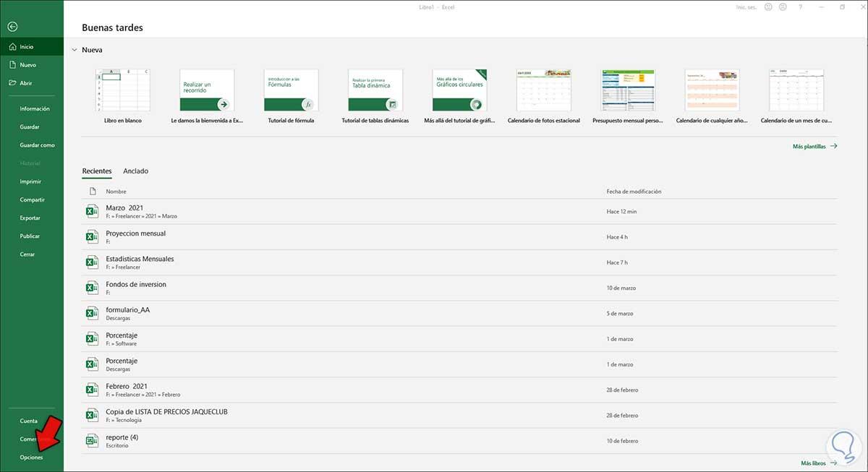868x472 pixels.
Task: Select Cuenta in the sidebar
Action: coord(27,420)
